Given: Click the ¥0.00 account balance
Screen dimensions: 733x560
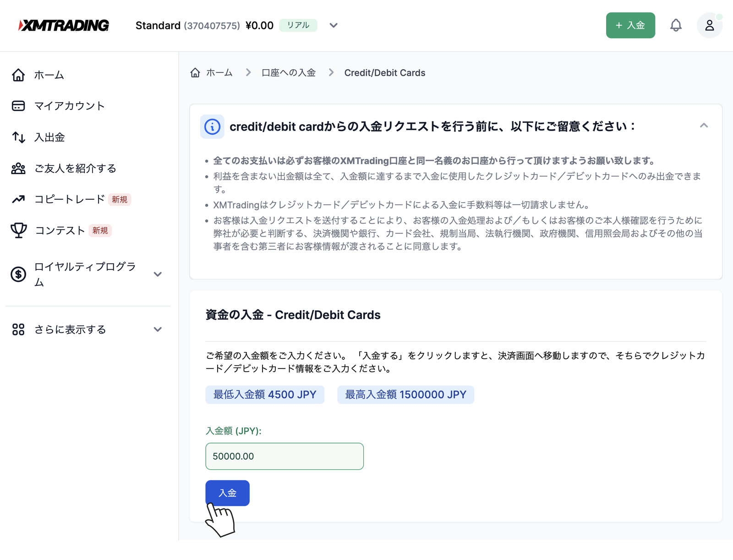Looking at the screenshot, I should [259, 26].
